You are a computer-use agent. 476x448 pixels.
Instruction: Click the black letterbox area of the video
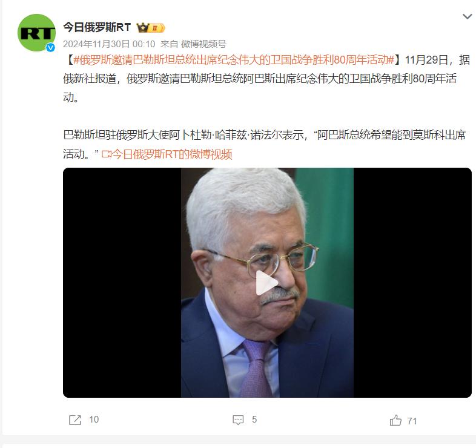(x=122, y=283)
